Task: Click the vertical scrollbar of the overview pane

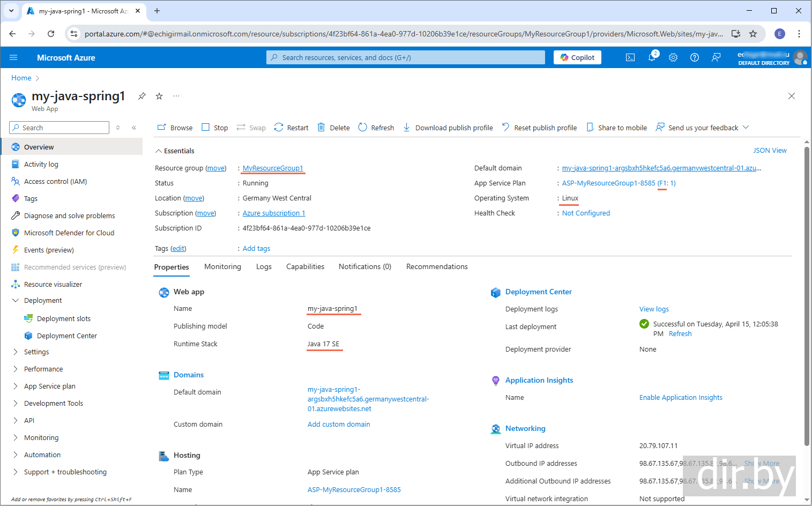Action: [807, 295]
